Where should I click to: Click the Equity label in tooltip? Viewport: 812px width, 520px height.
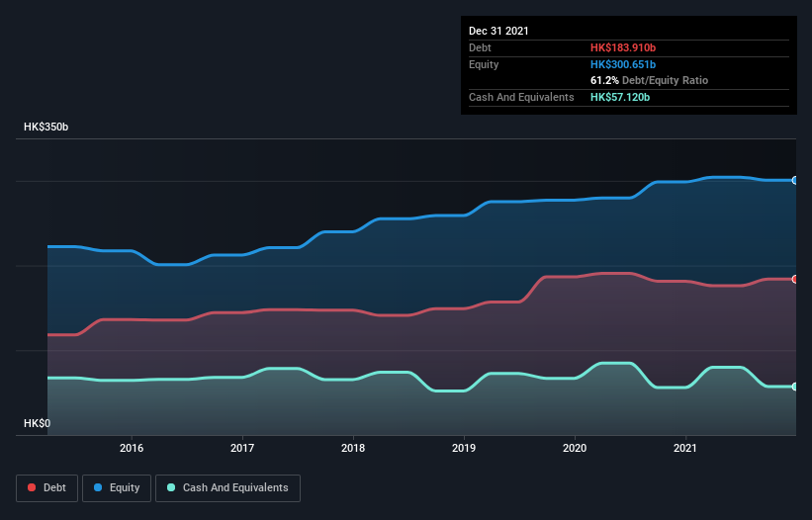[484, 64]
